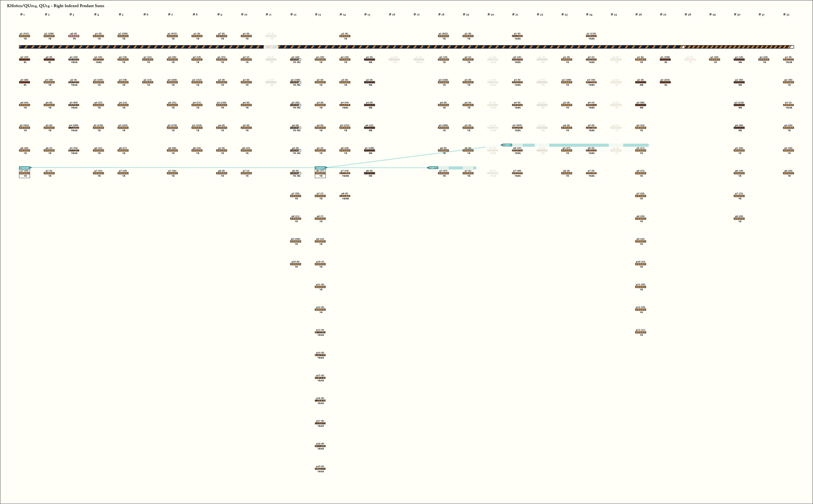Select the p9 (100) YB pendant
The height and width of the screenshot is (504, 813).
pyautogui.click(x=296, y=241)
